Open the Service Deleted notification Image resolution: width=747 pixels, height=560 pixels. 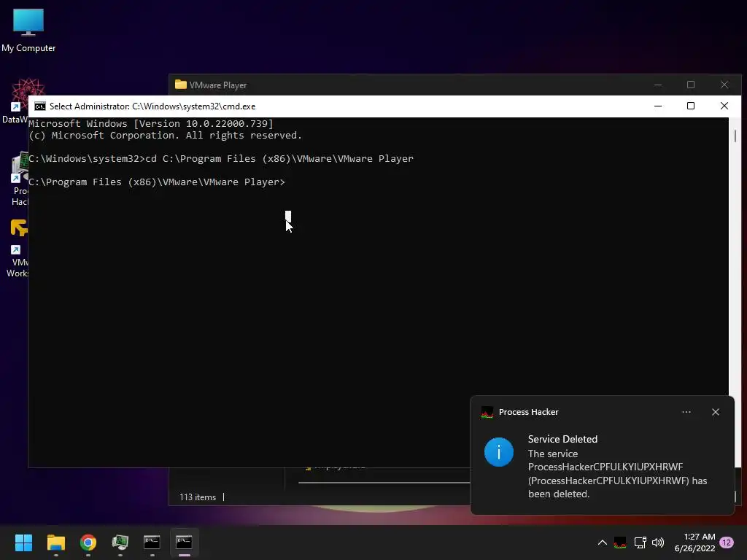point(602,455)
